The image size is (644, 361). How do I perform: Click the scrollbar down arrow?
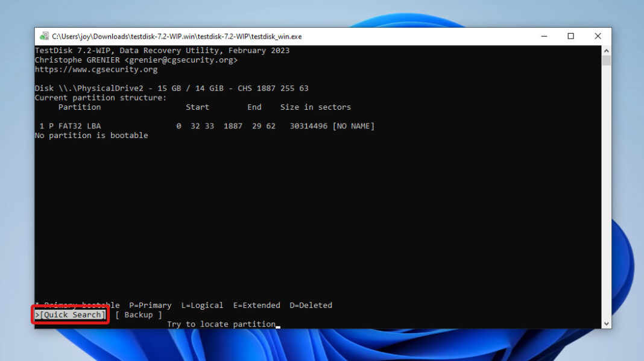[607, 323]
